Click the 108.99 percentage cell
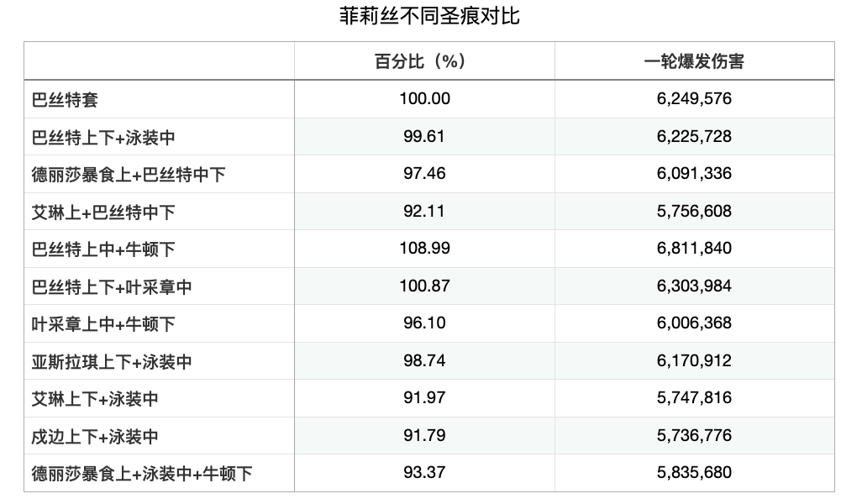This screenshot has width=862, height=504. click(x=424, y=249)
